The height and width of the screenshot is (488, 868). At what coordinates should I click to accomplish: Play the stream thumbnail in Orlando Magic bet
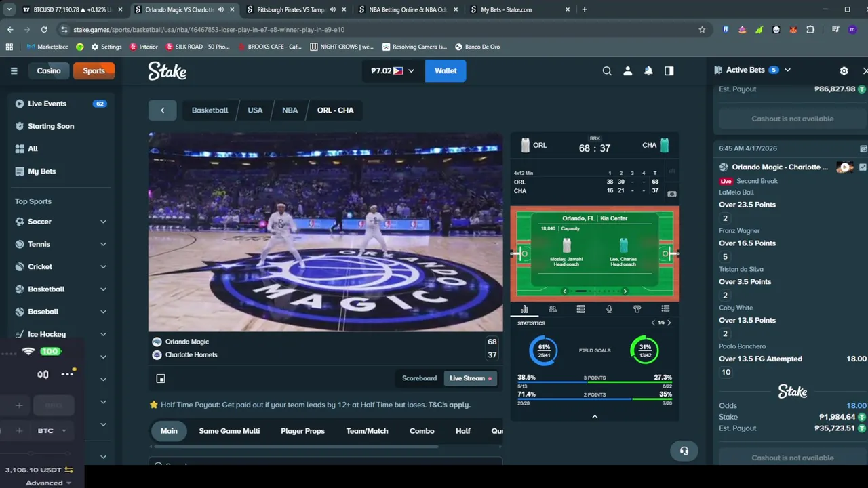coord(844,167)
